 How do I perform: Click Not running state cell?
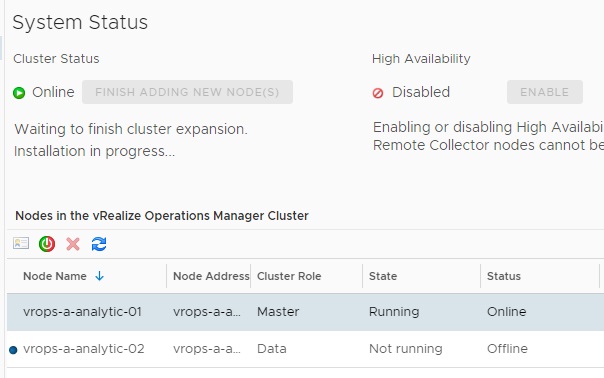point(406,349)
